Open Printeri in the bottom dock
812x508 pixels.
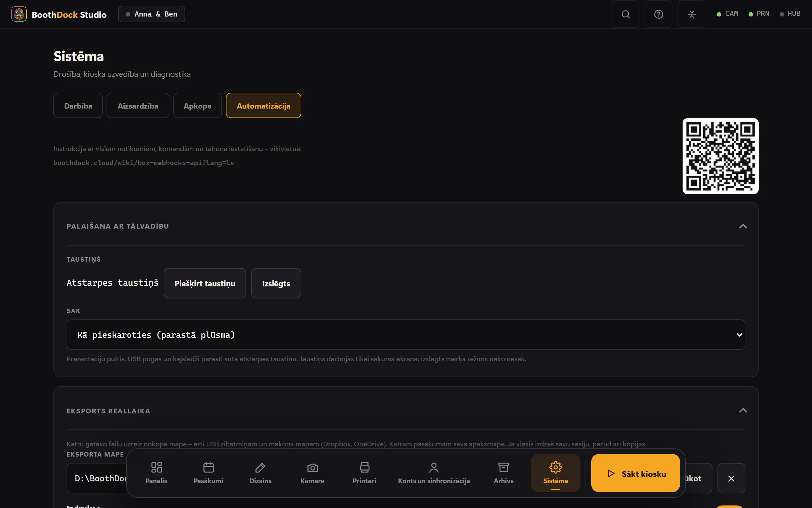pyautogui.click(x=364, y=473)
